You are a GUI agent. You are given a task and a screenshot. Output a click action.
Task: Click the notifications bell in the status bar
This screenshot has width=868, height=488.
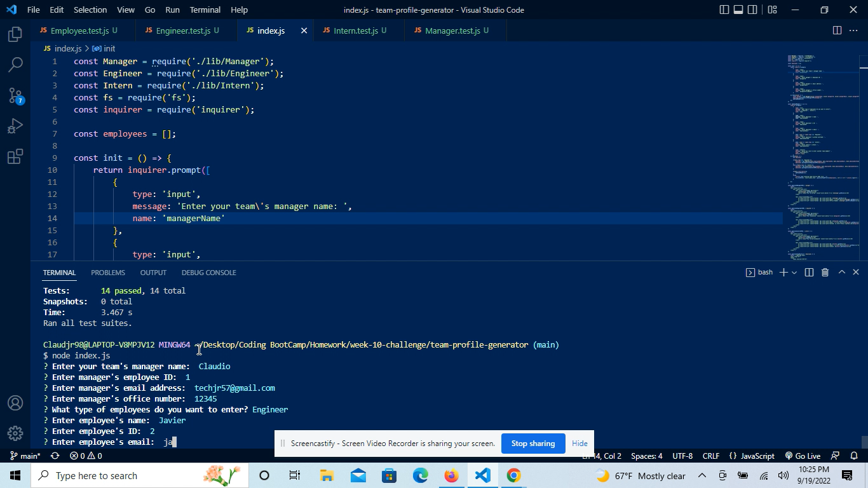coord(853,456)
